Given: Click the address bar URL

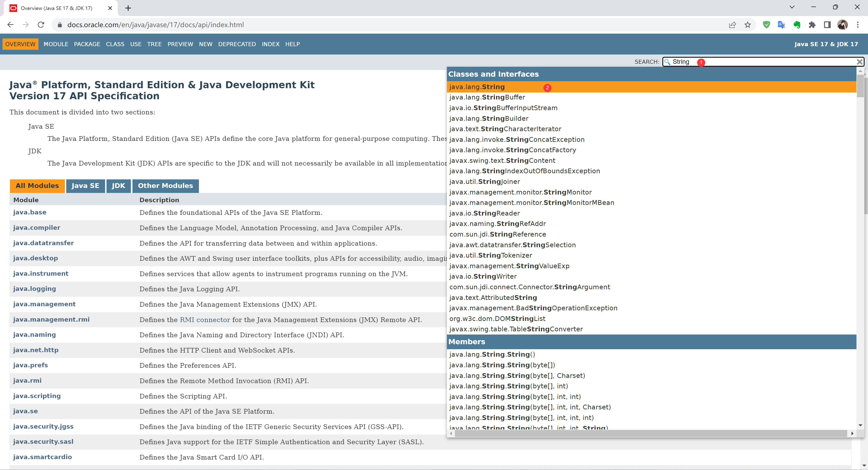Looking at the screenshot, I should pos(155,25).
